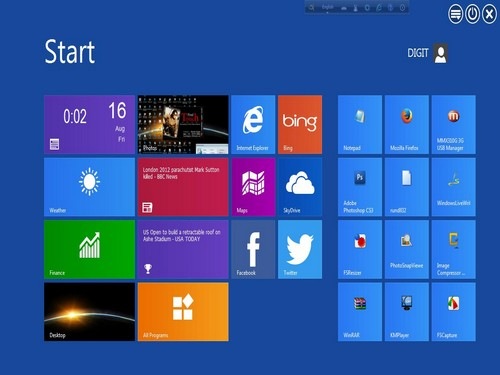Open the Finance chart tile
Viewport: 500px width, 375px height.
(x=89, y=249)
